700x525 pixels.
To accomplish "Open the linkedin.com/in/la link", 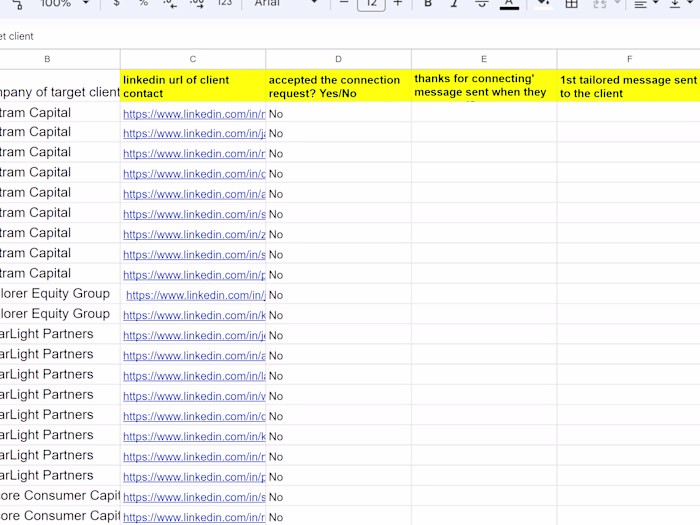I will [194, 376].
